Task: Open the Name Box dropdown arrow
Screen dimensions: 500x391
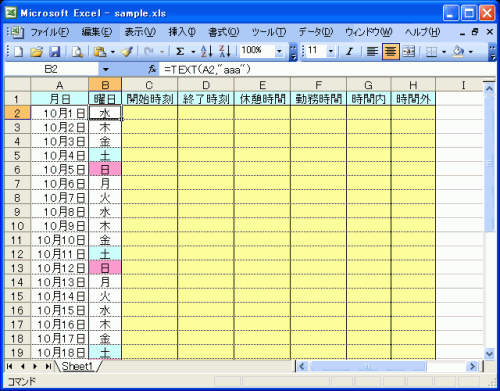Action: pos(106,69)
